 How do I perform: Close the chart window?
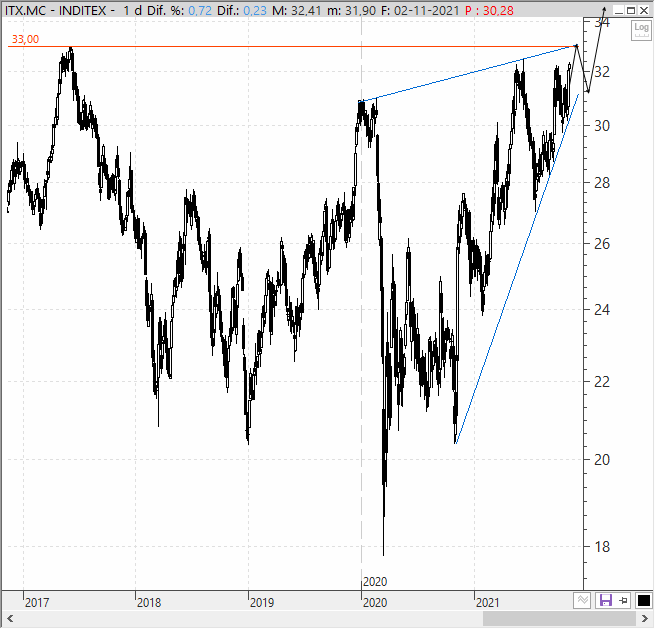click(x=644, y=10)
